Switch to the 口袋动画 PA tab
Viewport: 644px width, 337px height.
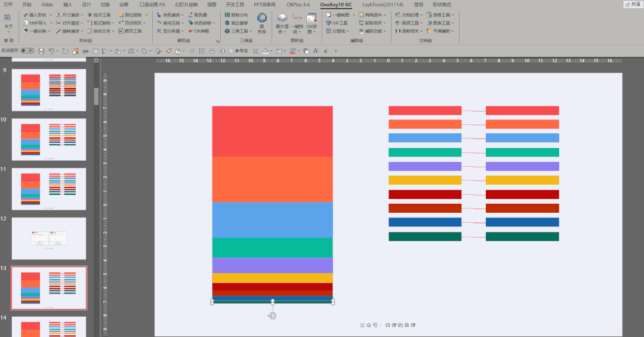click(x=152, y=5)
